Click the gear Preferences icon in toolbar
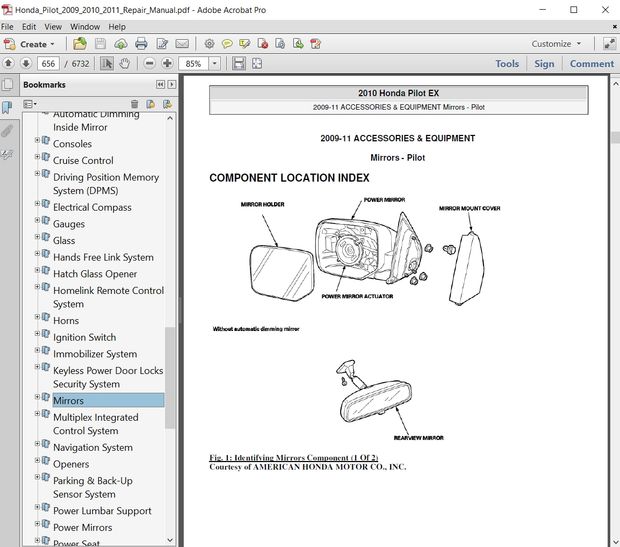The image size is (620, 547). tap(209, 44)
